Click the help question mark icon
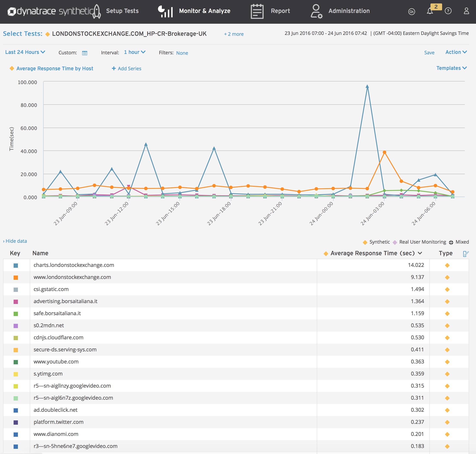Screen dimensions: 476x454 [448, 11]
